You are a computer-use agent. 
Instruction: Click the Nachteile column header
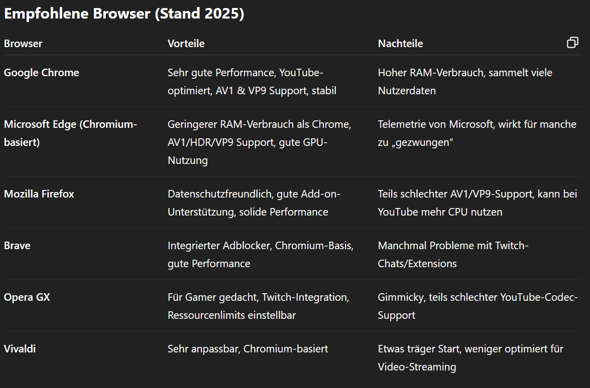400,44
